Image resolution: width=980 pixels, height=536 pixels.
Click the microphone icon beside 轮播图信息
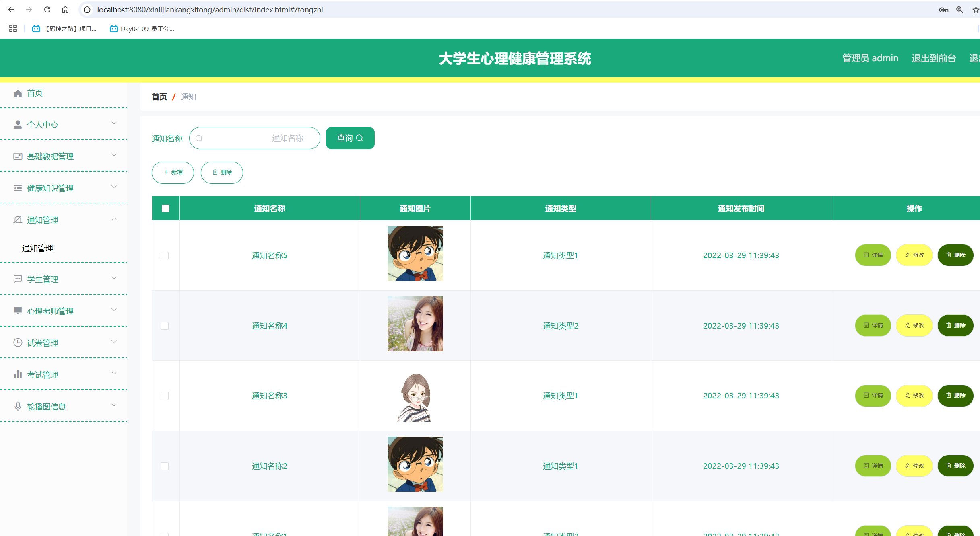point(18,406)
